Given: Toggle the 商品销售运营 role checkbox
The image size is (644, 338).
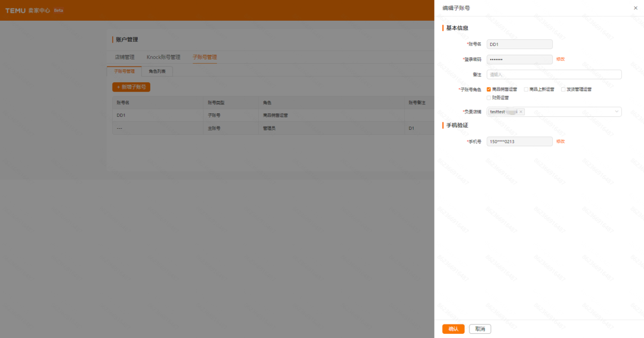Looking at the screenshot, I should tap(489, 89).
